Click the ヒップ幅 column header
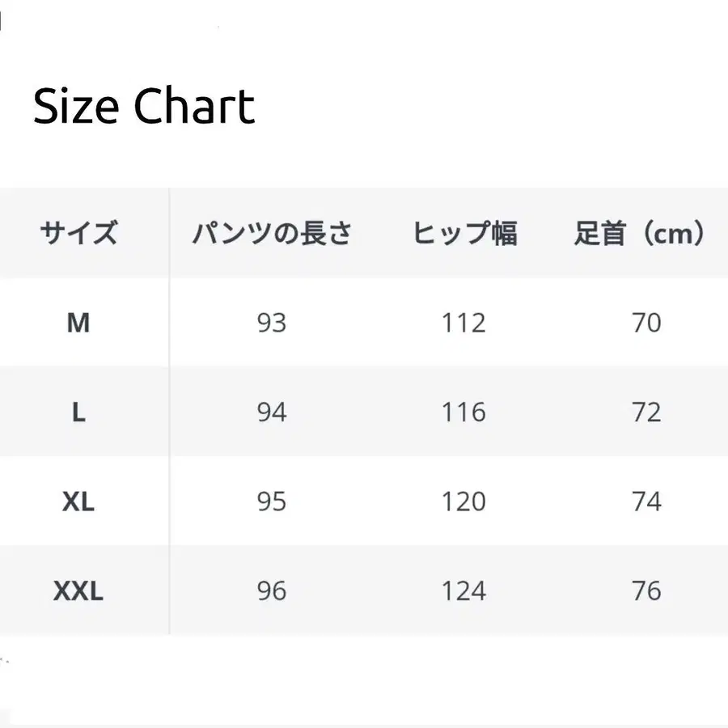This screenshot has height=728, width=728. 464,234
